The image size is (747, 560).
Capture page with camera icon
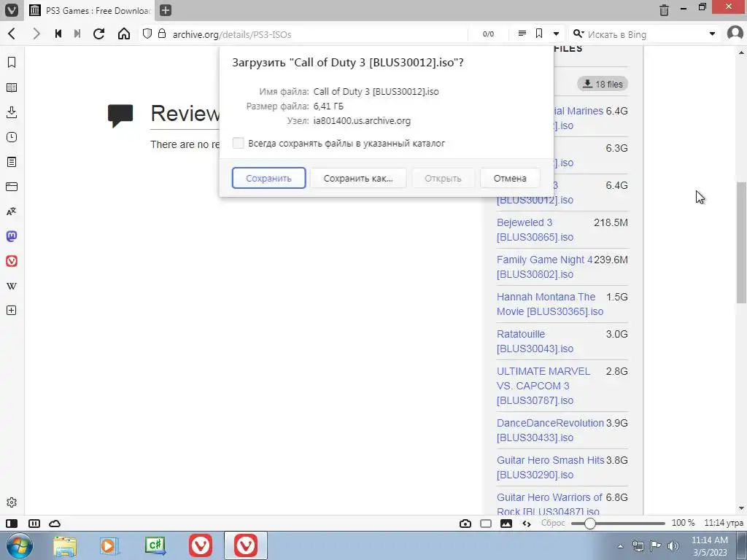coord(465,524)
